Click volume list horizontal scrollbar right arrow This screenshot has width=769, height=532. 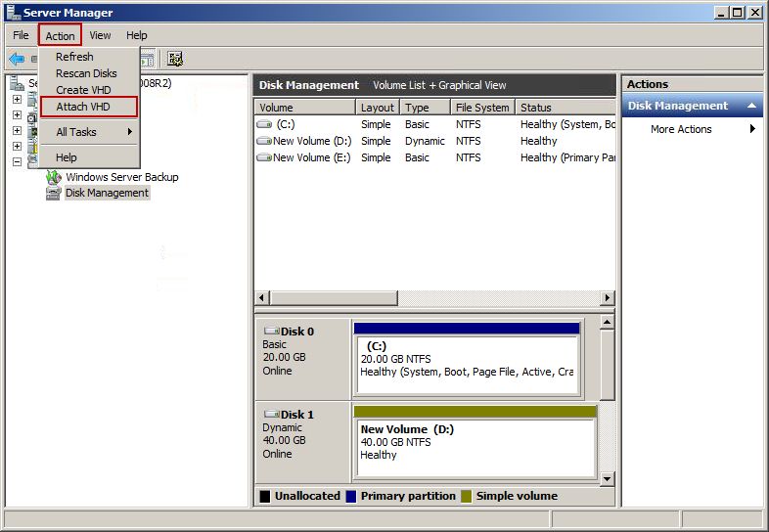608,297
